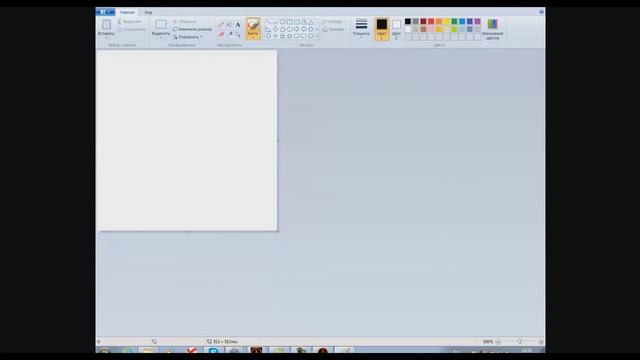This screenshot has height=360, width=640.
Task: Choose the Rectangle shape in shapes gallery
Action: pos(289,22)
